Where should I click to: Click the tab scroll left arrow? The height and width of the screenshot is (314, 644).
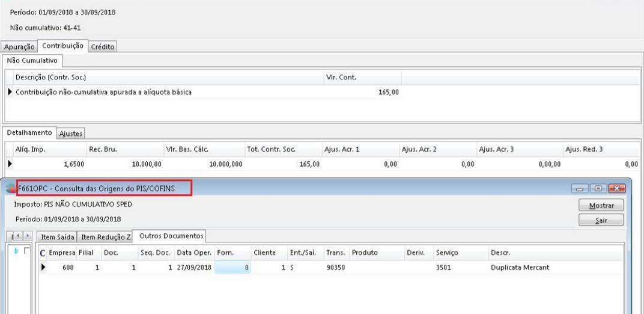pos(18,236)
